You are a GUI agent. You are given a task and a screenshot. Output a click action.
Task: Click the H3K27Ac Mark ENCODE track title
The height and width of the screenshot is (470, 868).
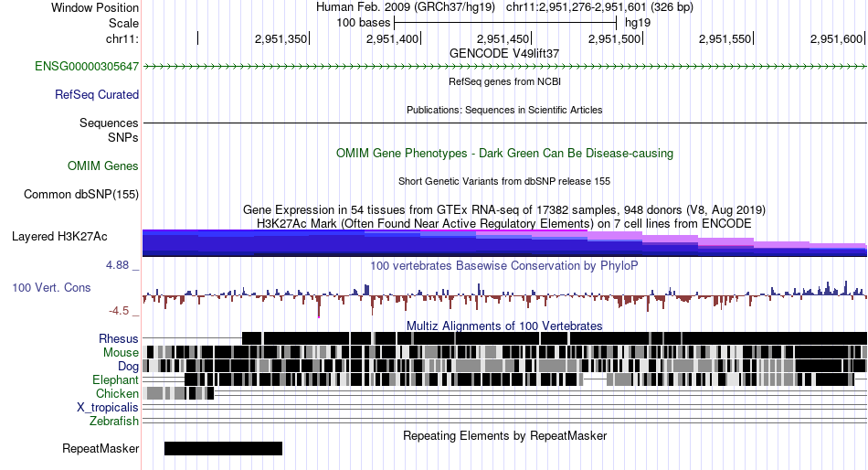pos(504,223)
